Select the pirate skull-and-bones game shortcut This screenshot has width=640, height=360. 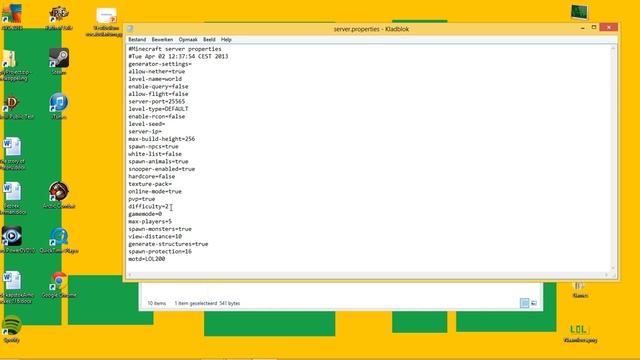pyautogui.click(x=59, y=17)
